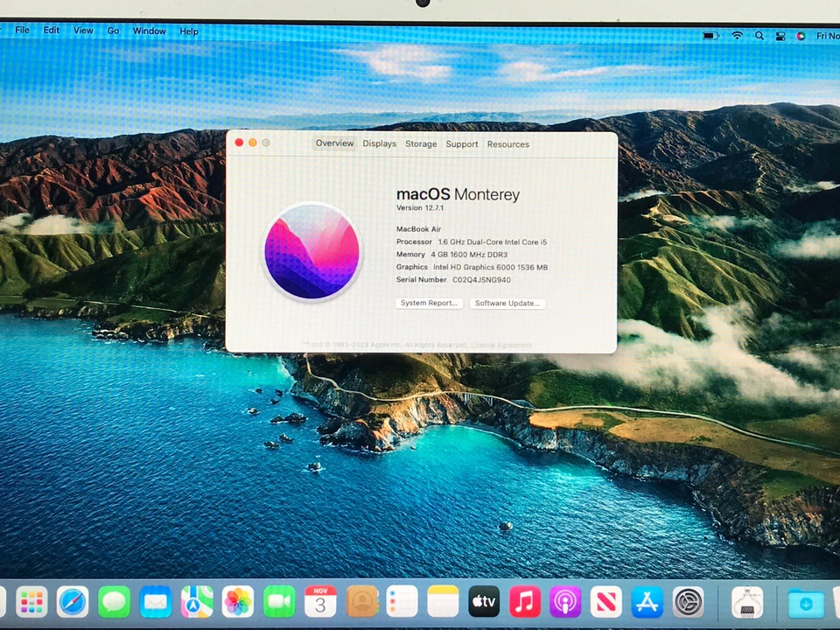Open Contacts app in the Dock
Screen dimensions: 840x630
(x=362, y=602)
